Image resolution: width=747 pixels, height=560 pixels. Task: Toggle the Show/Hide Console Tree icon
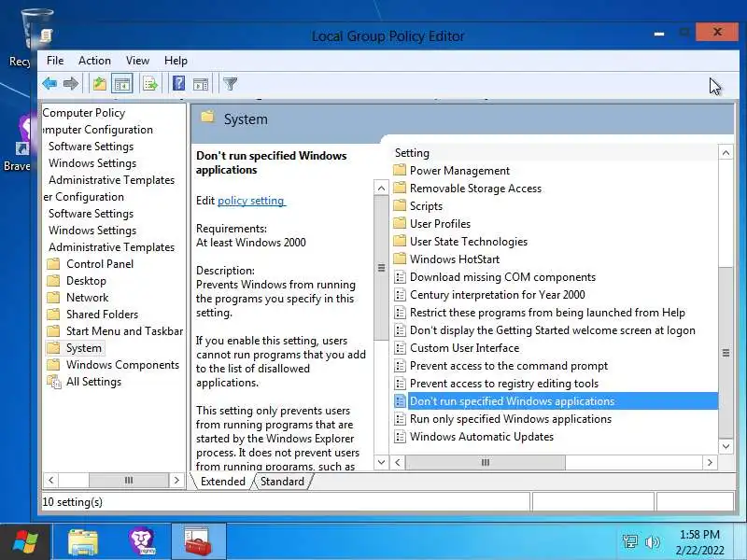coord(122,84)
